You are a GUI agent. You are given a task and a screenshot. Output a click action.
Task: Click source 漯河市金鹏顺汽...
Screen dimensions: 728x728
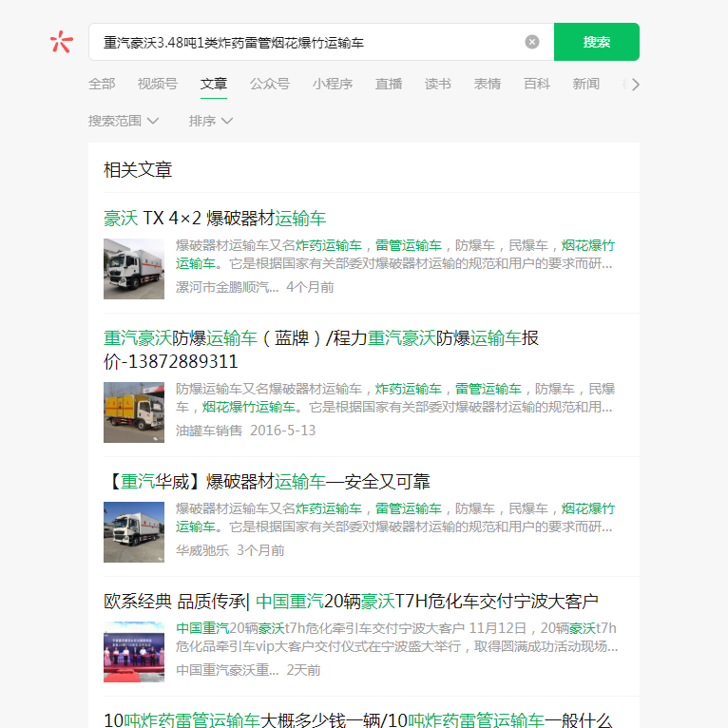227,287
